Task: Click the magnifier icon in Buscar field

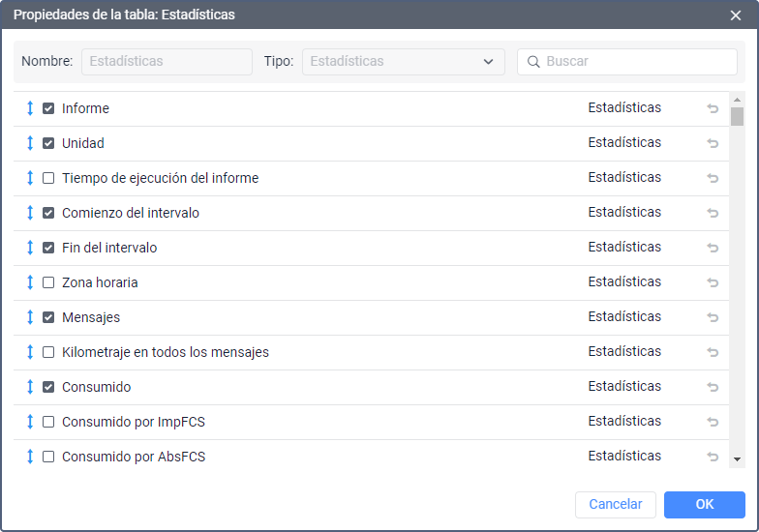Action: coord(533,62)
